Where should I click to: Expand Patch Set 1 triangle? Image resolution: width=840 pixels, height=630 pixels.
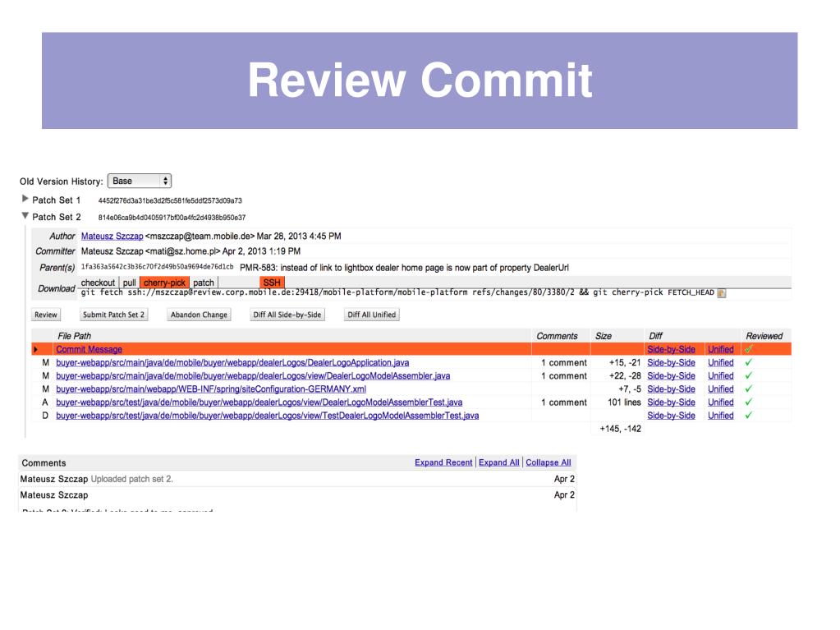click(25, 199)
